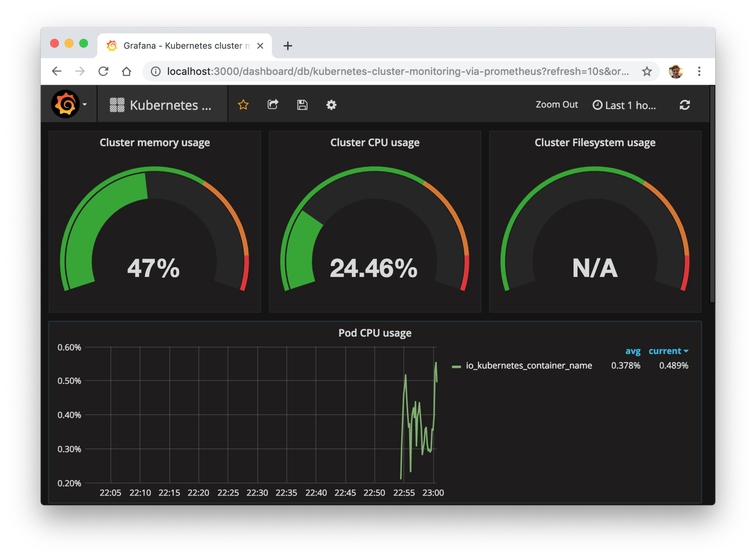The width and height of the screenshot is (756, 559).
Task: Open the Pod CPU usage panel title
Action: [x=375, y=333]
